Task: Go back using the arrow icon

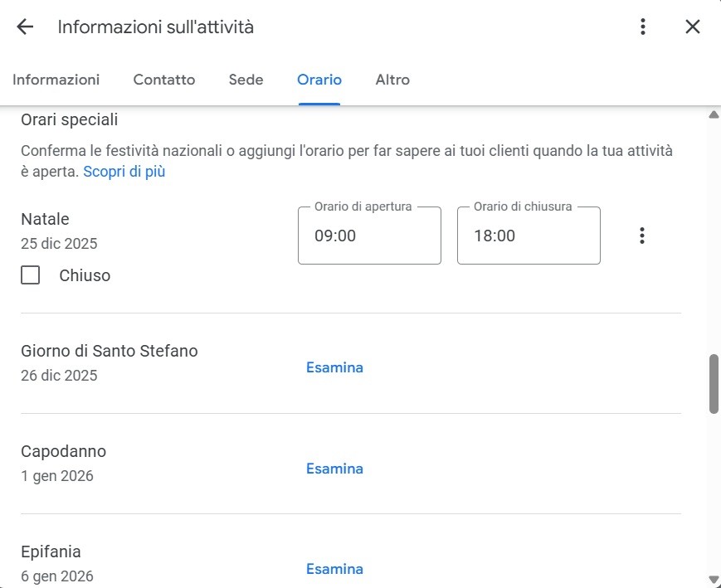Action: (x=24, y=27)
